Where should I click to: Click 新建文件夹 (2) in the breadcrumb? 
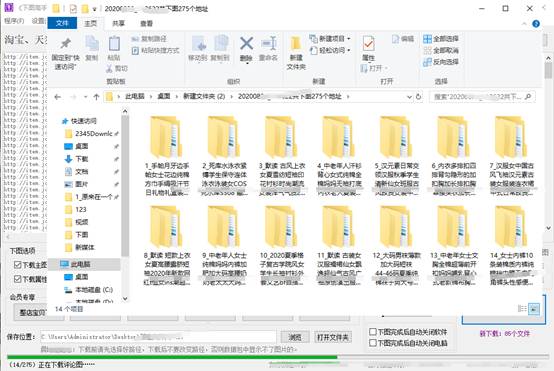click(204, 96)
